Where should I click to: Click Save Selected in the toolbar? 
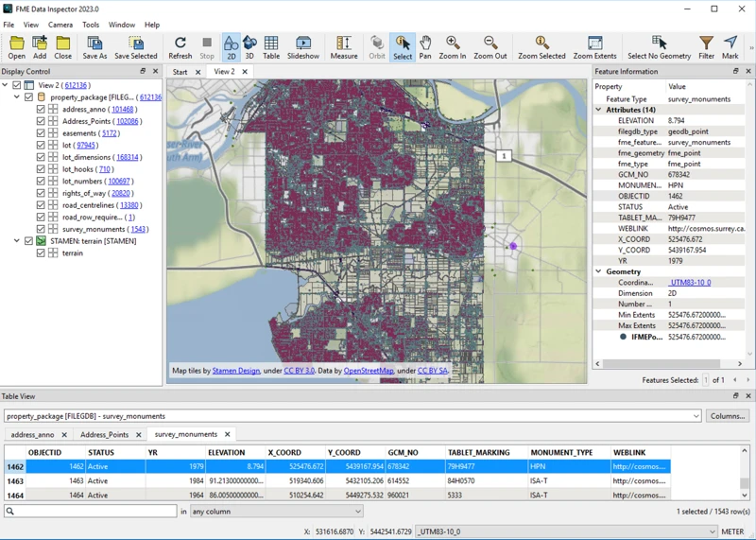136,47
